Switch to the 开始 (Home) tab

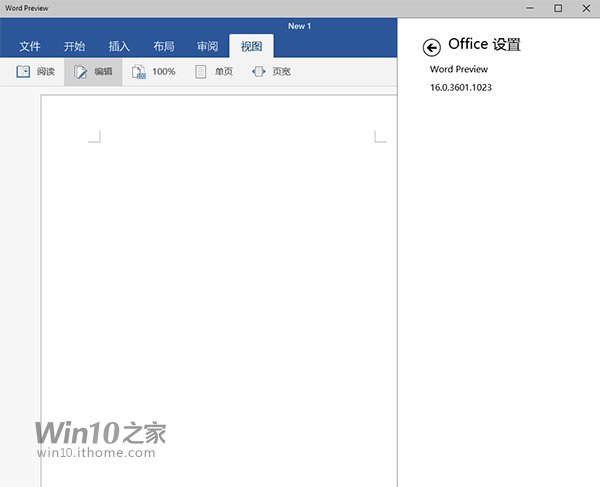tap(74, 46)
